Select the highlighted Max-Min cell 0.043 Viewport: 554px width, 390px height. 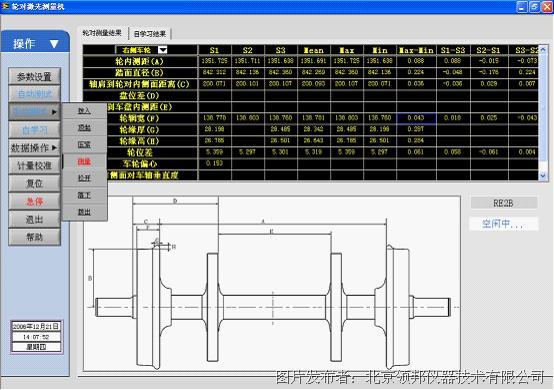click(416, 118)
